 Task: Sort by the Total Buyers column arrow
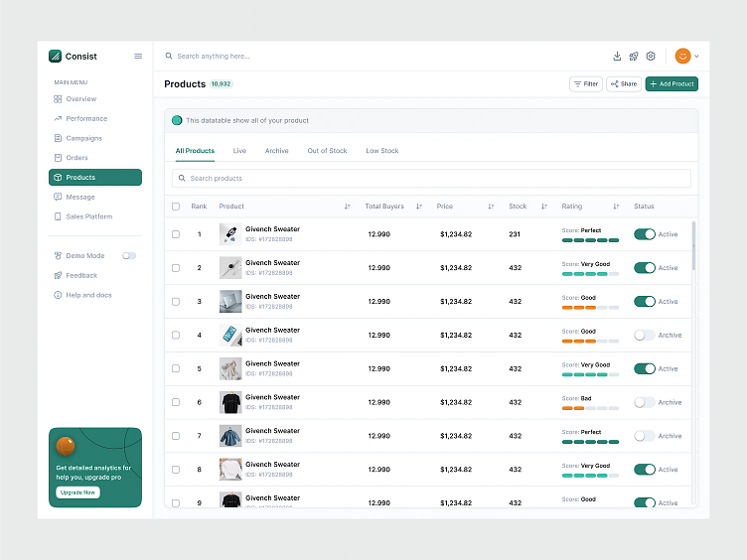[x=419, y=207]
